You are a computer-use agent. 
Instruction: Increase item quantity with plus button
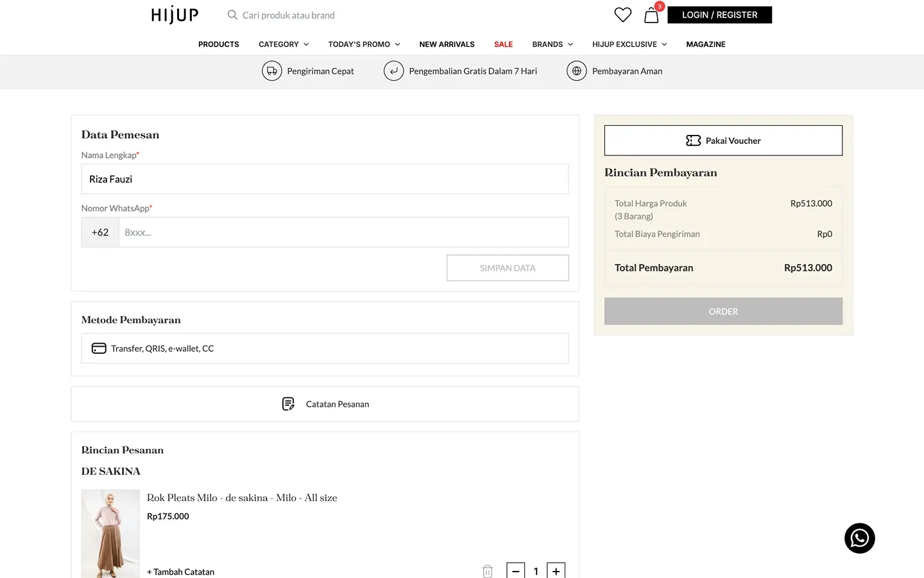(x=556, y=570)
